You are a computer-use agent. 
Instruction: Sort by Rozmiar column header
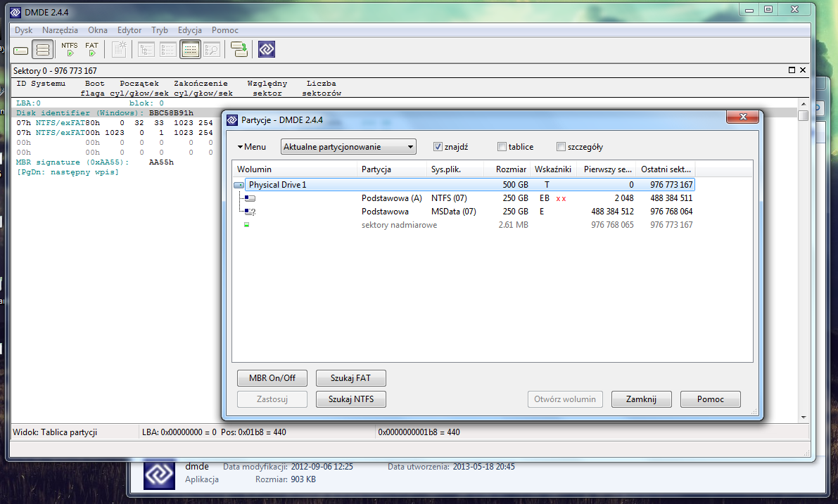tap(508, 169)
